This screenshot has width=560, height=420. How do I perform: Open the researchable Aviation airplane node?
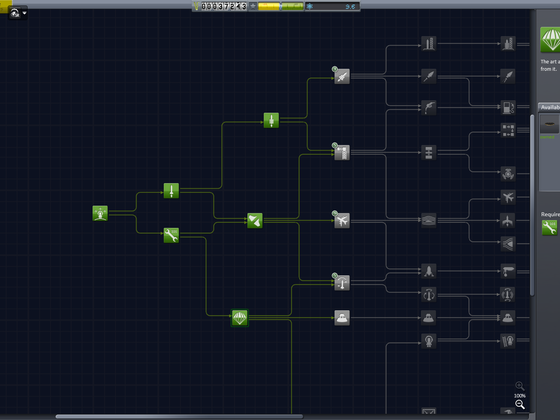(342, 220)
